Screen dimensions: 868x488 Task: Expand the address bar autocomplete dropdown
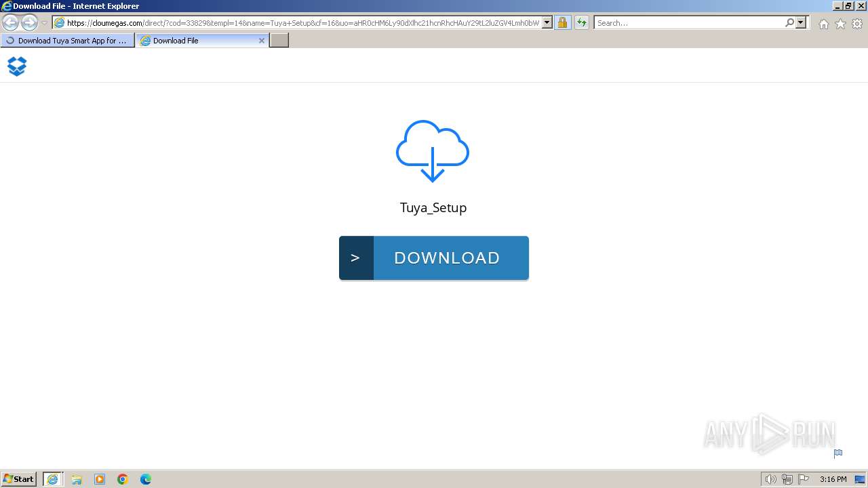547,22
